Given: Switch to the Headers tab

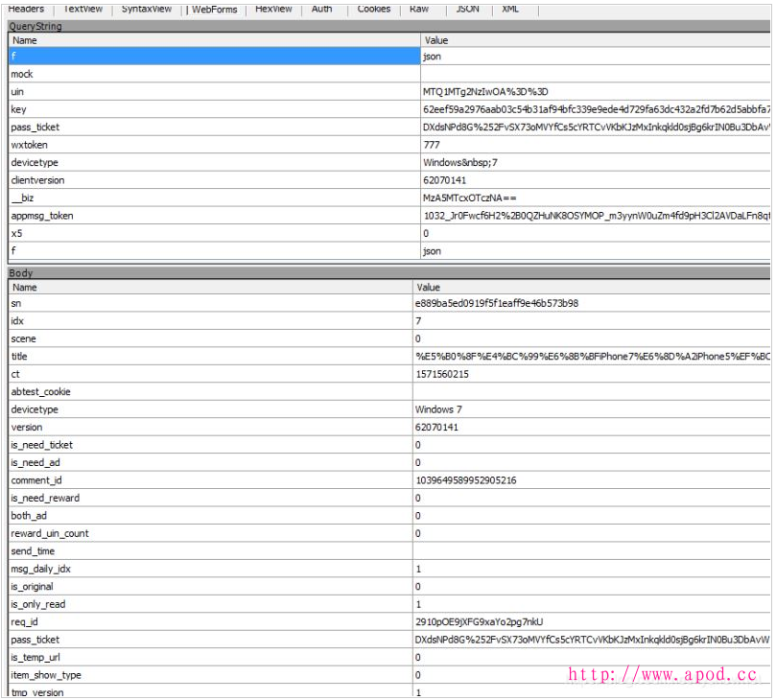Looking at the screenshot, I should click(26, 9).
